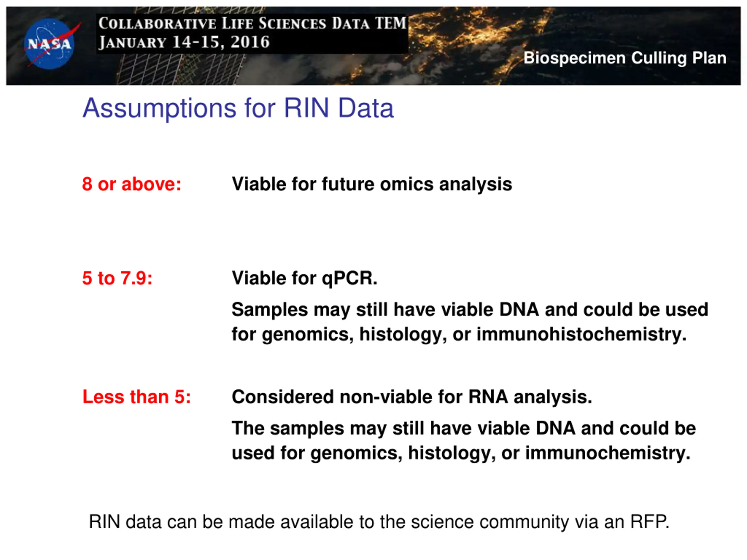Select the January 14-15, 2016 date text
The width and height of the screenshot is (747, 560).
click(184, 42)
